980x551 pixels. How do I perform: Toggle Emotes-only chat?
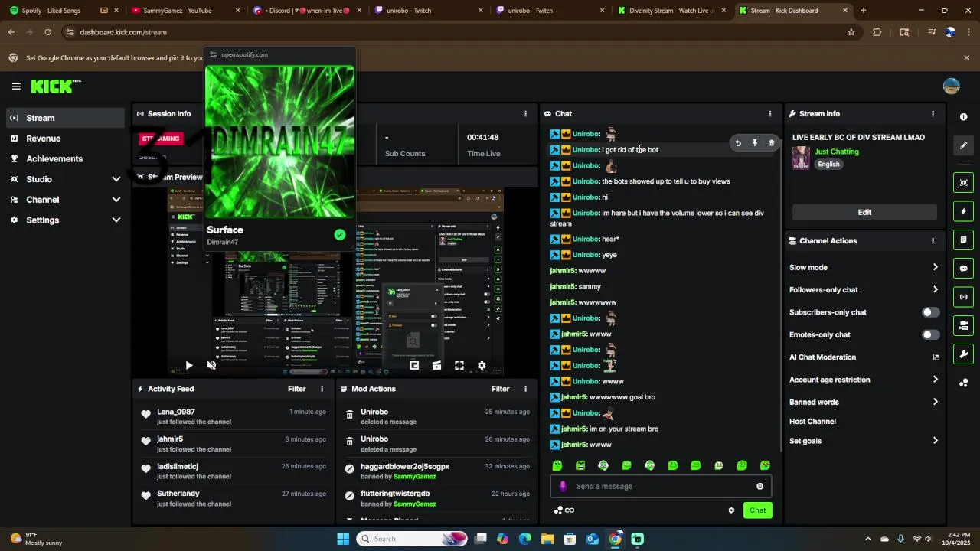tap(930, 334)
